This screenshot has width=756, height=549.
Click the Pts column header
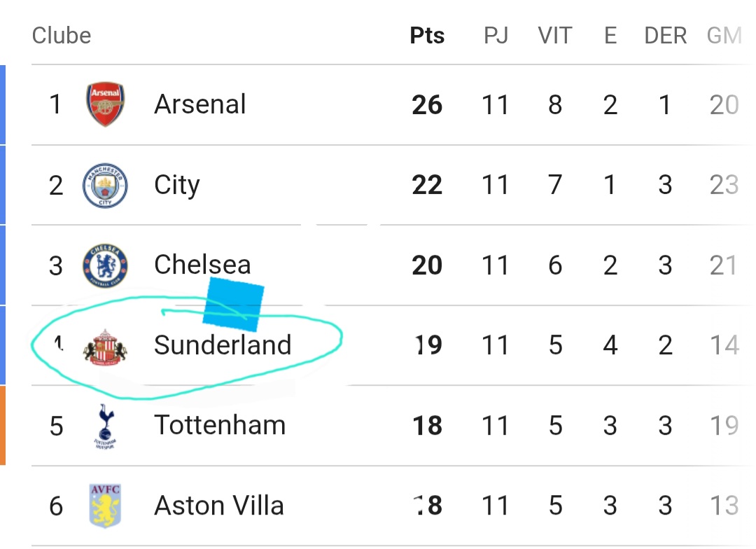[x=427, y=36]
